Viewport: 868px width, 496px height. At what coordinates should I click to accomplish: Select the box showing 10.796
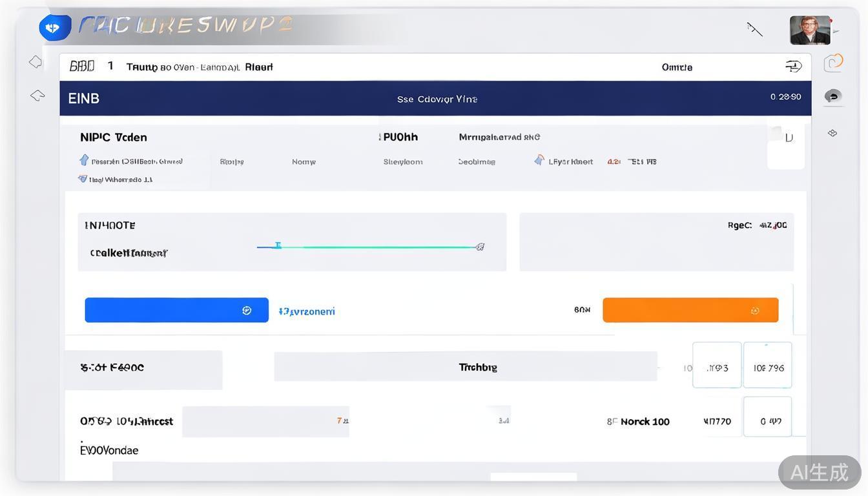(x=767, y=366)
